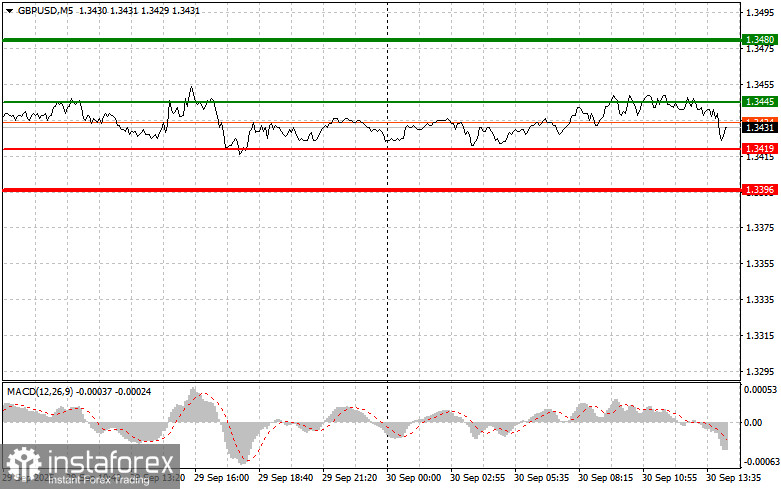781x489 pixels.
Task: Click the thin green horizontal line at 1.3445
Action: pyautogui.click(x=372, y=102)
